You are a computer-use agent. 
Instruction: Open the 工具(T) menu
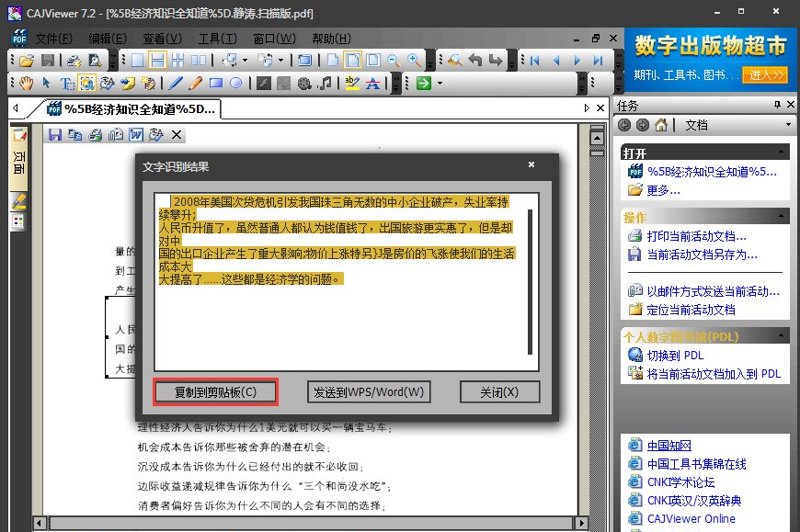pyautogui.click(x=217, y=39)
